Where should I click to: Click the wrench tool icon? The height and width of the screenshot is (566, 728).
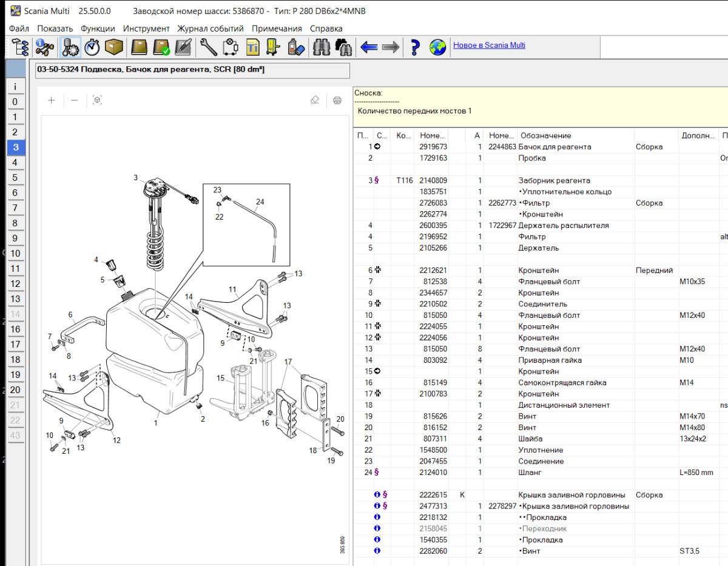pyautogui.click(x=208, y=47)
